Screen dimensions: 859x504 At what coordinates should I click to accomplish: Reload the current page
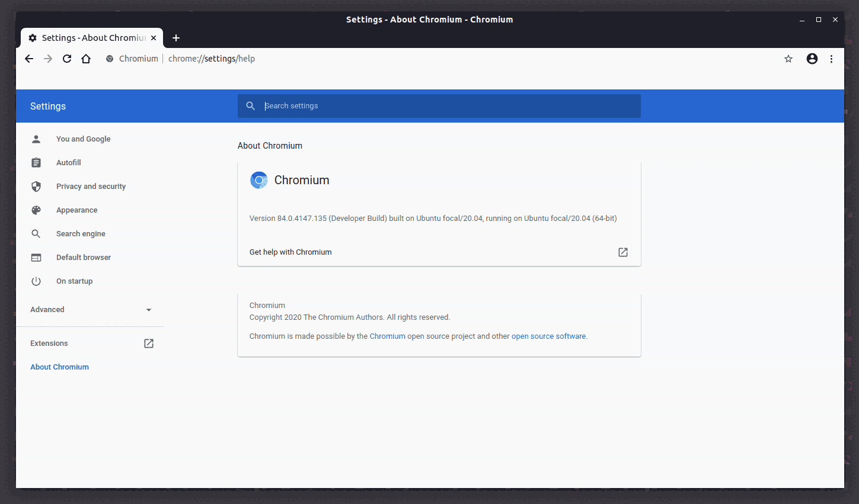(67, 59)
